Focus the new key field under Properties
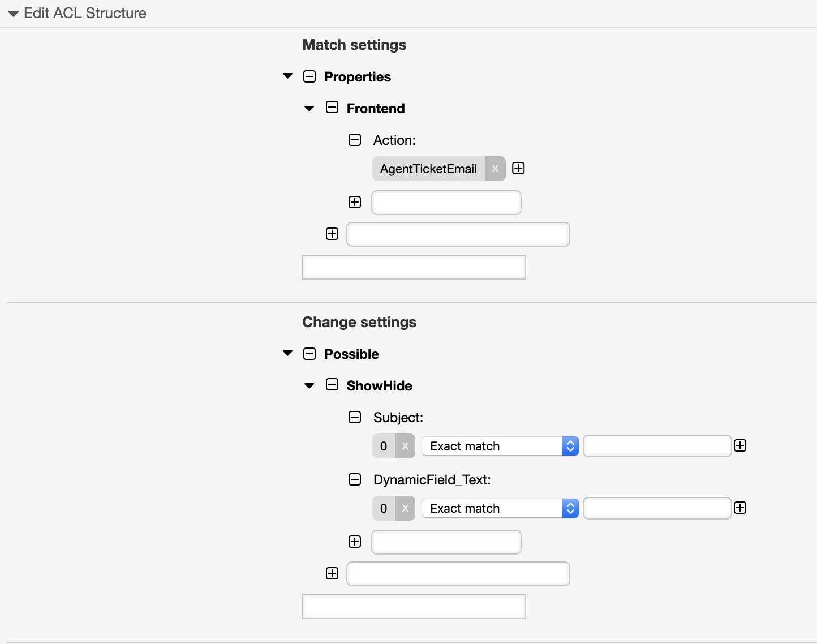The height and width of the screenshot is (644, 817). click(458, 234)
